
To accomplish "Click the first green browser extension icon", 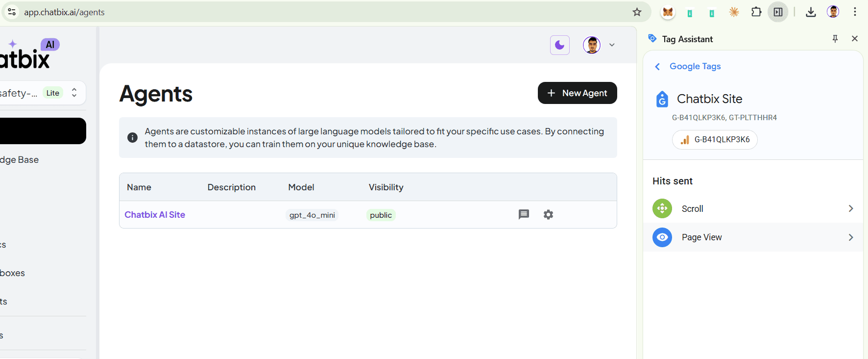I will tap(690, 13).
